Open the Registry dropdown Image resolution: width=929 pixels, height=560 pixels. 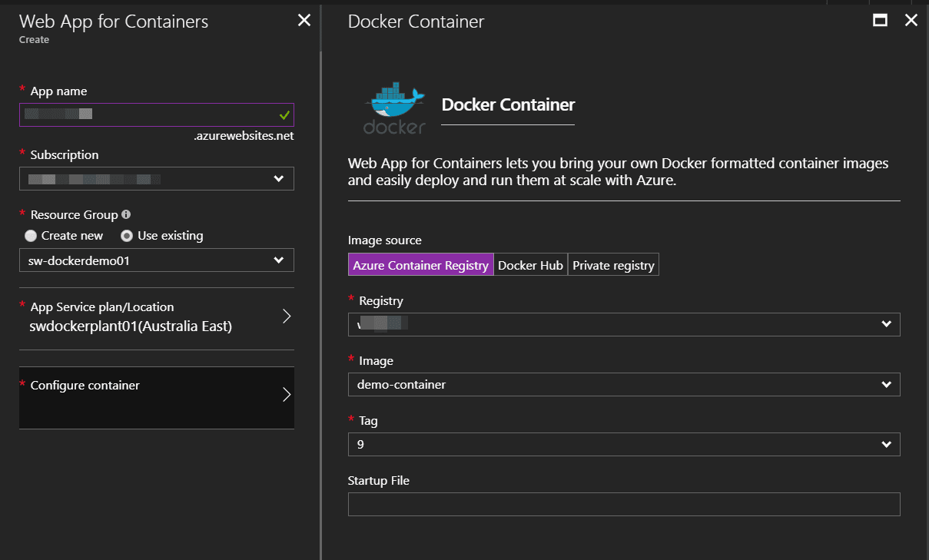pyautogui.click(x=624, y=324)
